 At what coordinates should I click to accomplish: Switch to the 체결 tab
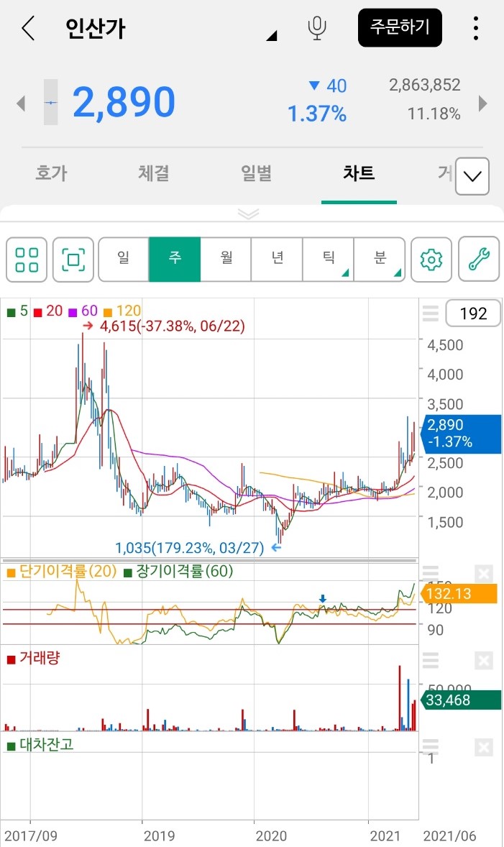pos(153,173)
